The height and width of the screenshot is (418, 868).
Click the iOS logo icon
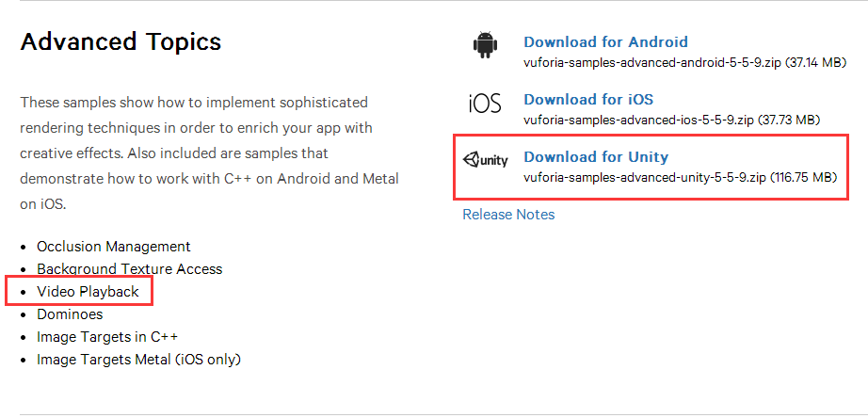(484, 104)
